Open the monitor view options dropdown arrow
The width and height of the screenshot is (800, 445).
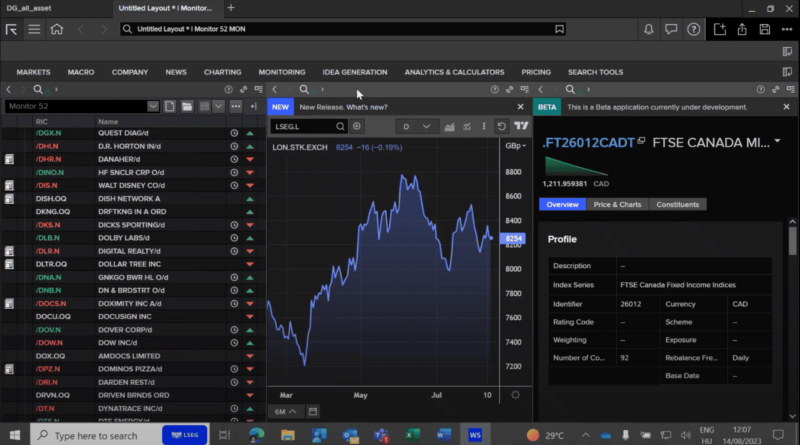[x=218, y=106]
